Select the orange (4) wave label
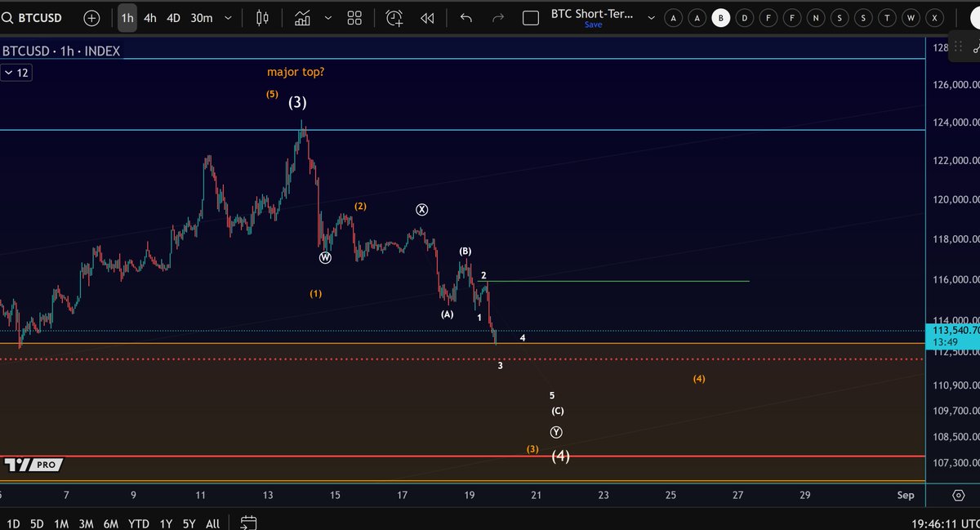The image size is (980, 530). click(699, 379)
